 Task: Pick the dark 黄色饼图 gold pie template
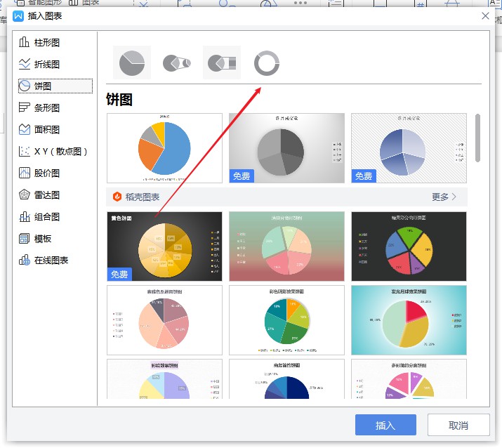[164, 246]
